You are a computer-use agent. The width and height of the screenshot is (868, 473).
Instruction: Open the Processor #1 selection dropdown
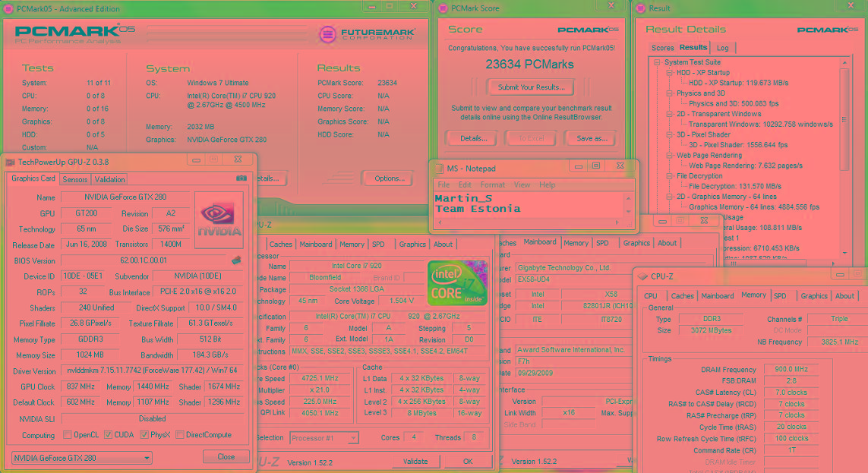324,438
